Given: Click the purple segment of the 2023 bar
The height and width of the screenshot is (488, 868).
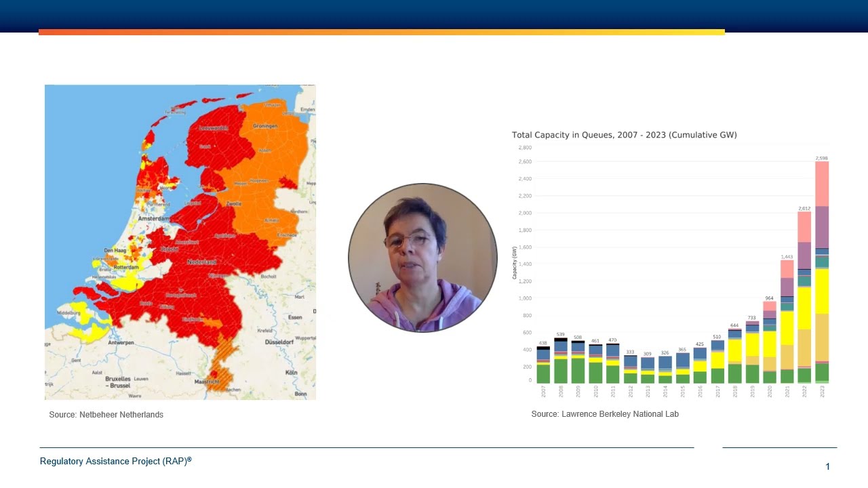Looking at the screenshot, I should 822,227.
